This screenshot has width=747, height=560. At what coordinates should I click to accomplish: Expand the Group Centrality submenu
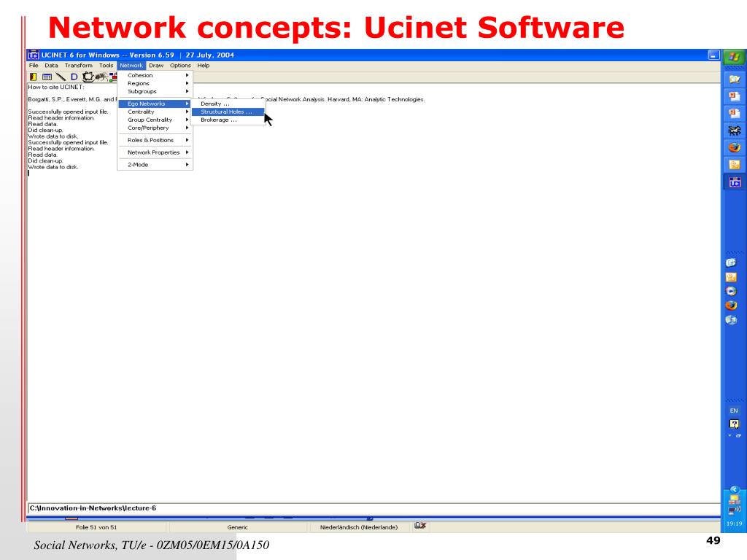point(155,120)
